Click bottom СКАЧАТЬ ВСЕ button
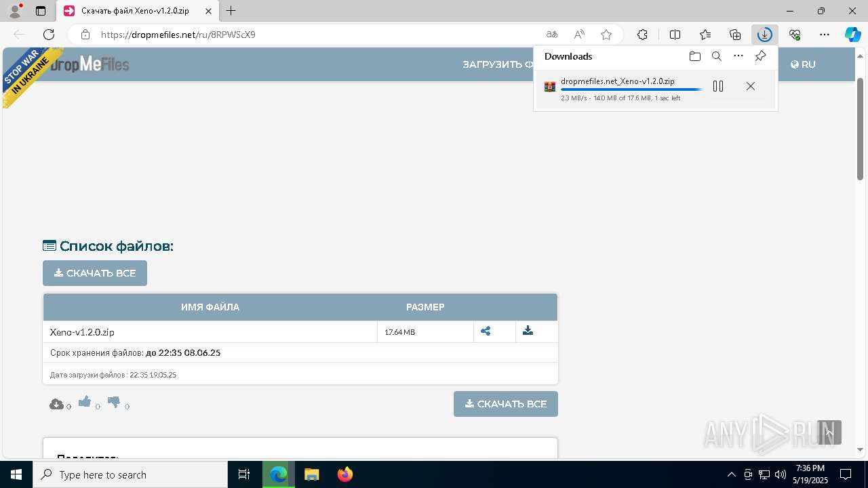This screenshot has height=488, width=868. (x=506, y=404)
